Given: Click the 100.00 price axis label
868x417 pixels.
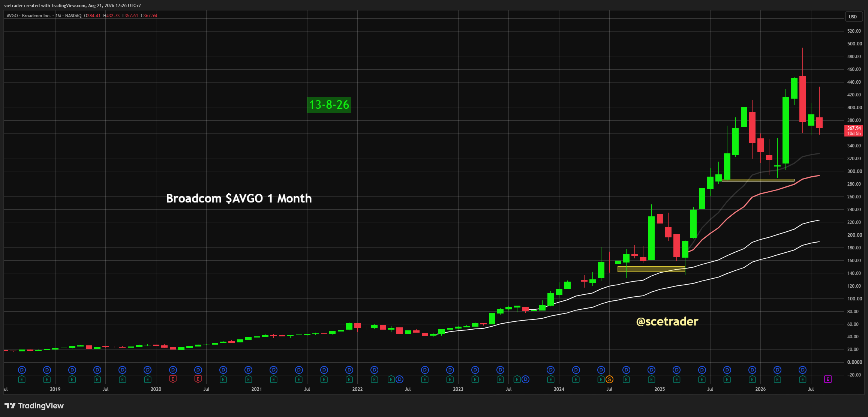Looking at the screenshot, I should [x=855, y=299].
